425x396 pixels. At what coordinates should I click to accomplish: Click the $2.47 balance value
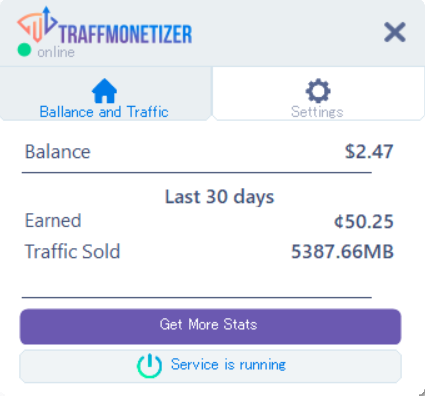(x=369, y=151)
